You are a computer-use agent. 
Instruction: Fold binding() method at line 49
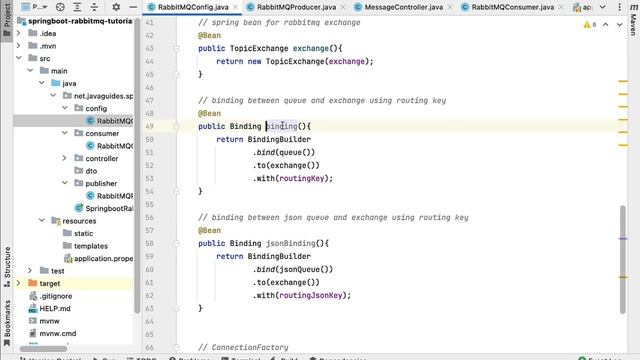tap(176, 127)
